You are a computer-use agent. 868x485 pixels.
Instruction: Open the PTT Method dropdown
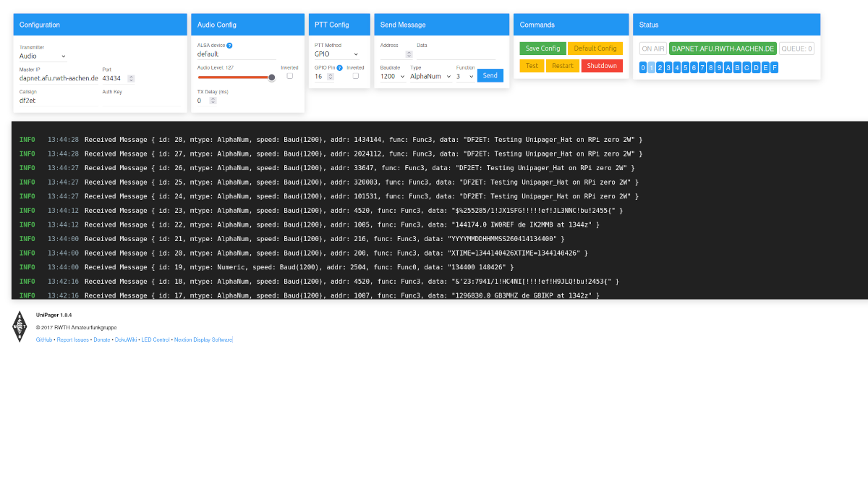point(336,54)
